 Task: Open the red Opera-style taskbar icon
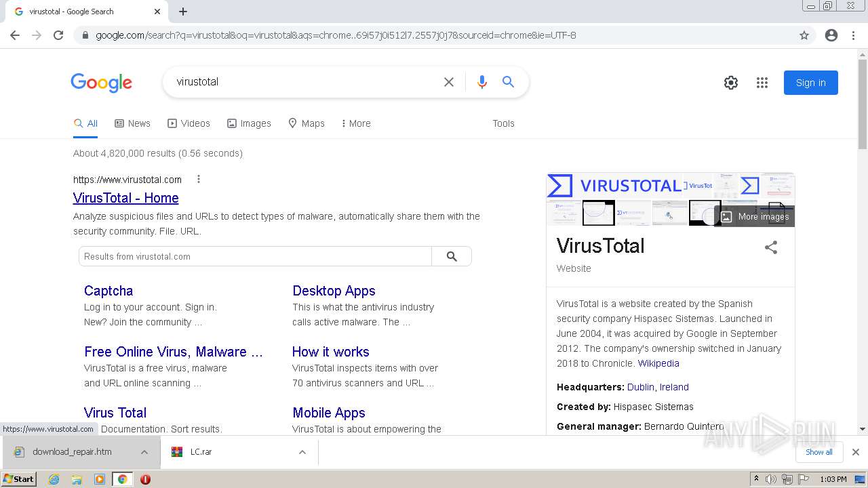point(145,479)
